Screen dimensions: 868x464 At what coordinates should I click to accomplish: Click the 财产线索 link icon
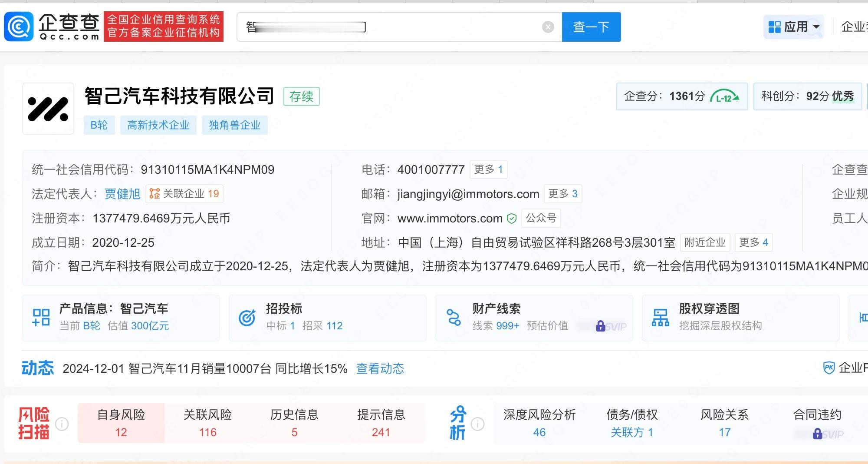point(454,318)
